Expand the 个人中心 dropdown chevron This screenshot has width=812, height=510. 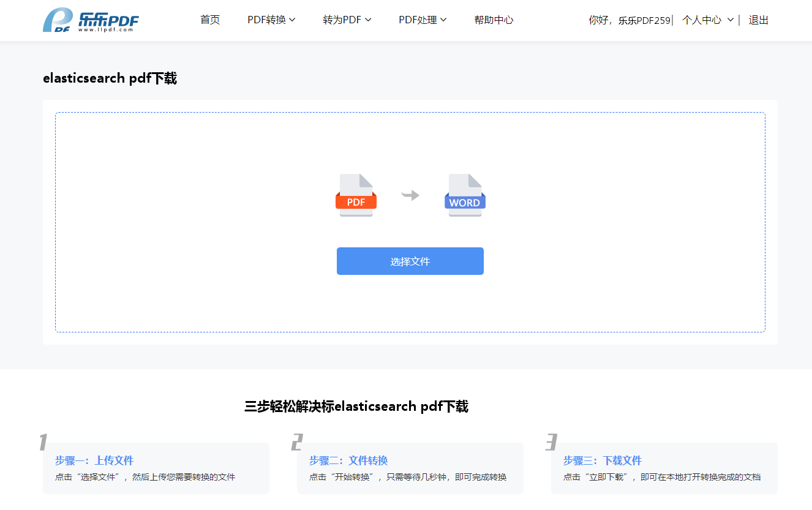coord(731,20)
